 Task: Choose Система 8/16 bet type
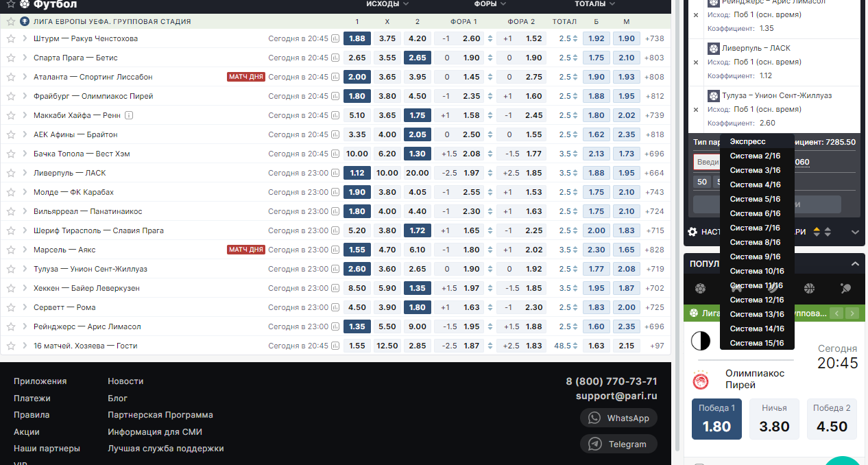pos(757,242)
